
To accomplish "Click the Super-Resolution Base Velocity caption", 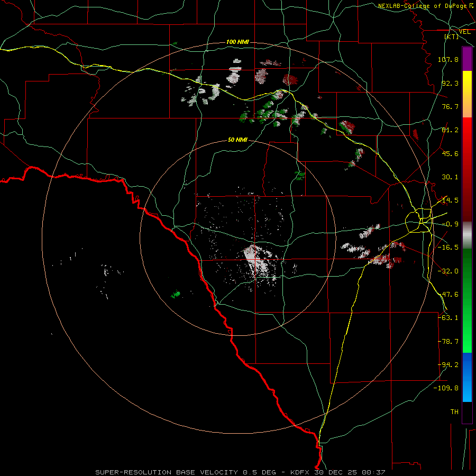I will point(240,472).
